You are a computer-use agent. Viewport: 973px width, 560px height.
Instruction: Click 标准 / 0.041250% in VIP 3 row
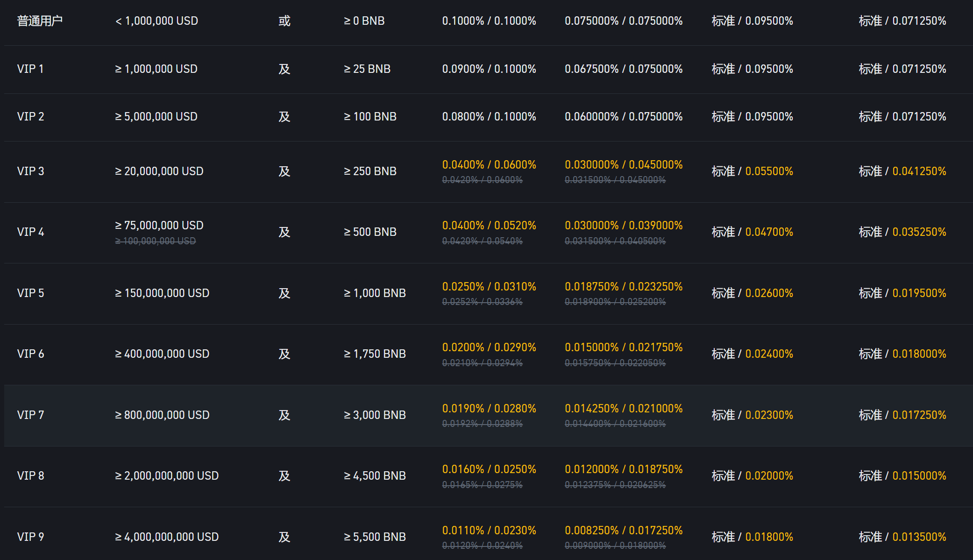(x=902, y=171)
